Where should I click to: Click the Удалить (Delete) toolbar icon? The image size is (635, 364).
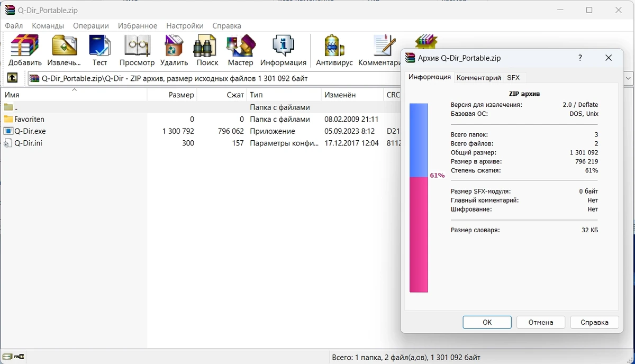coord(174,46)
